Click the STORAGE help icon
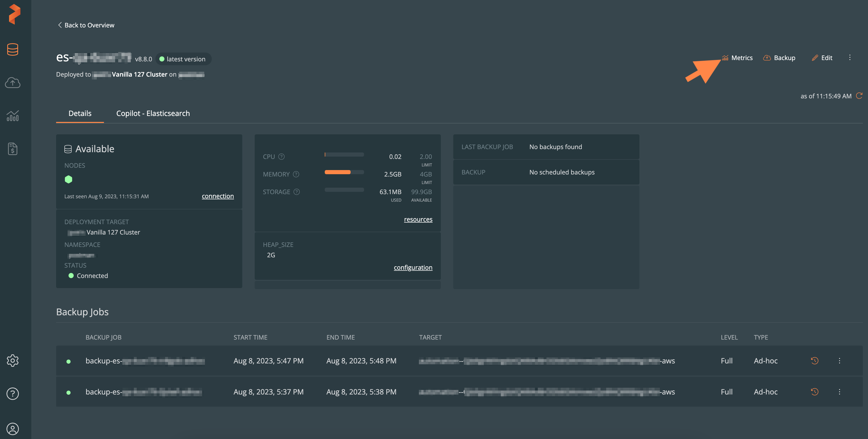The height and width of the screenshot is (439, 868). click(297, 192)
